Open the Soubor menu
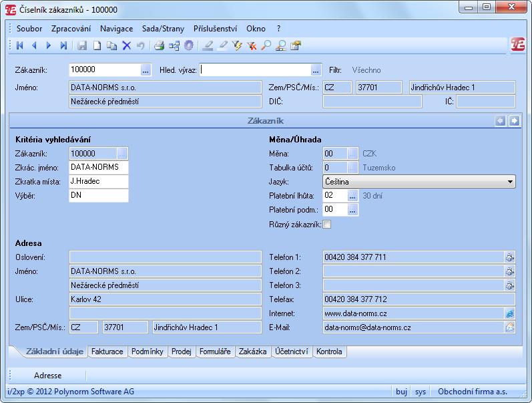 point(29,29)
